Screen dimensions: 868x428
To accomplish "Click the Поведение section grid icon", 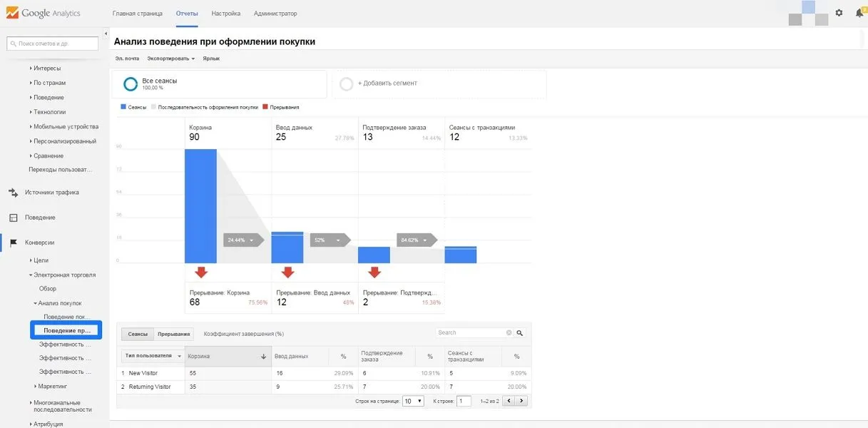I will [x=13, y=218].
